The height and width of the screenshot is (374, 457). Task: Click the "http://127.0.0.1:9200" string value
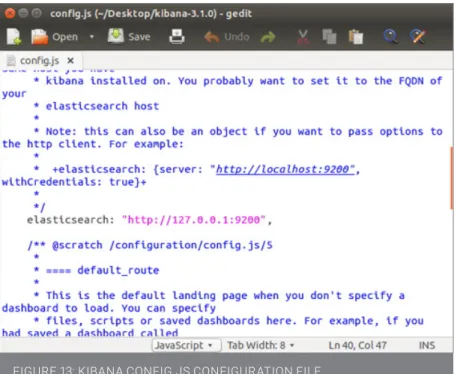coord(194,220)
